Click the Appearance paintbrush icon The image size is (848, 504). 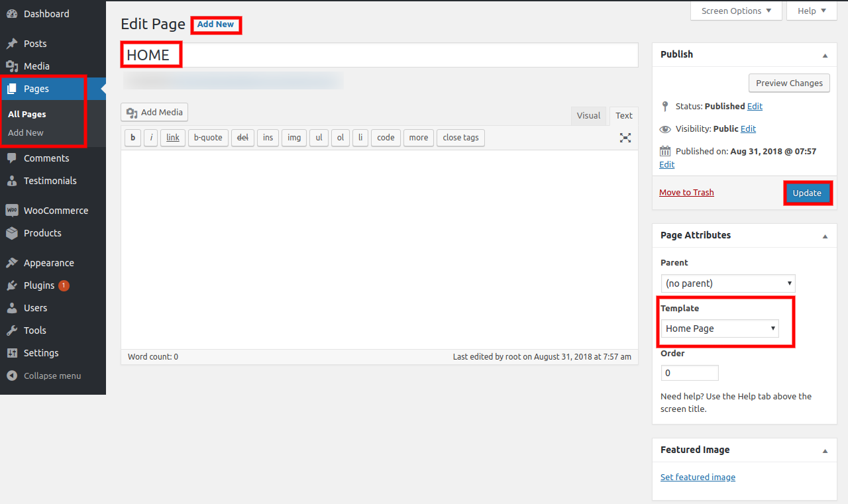tap(12, 263)
